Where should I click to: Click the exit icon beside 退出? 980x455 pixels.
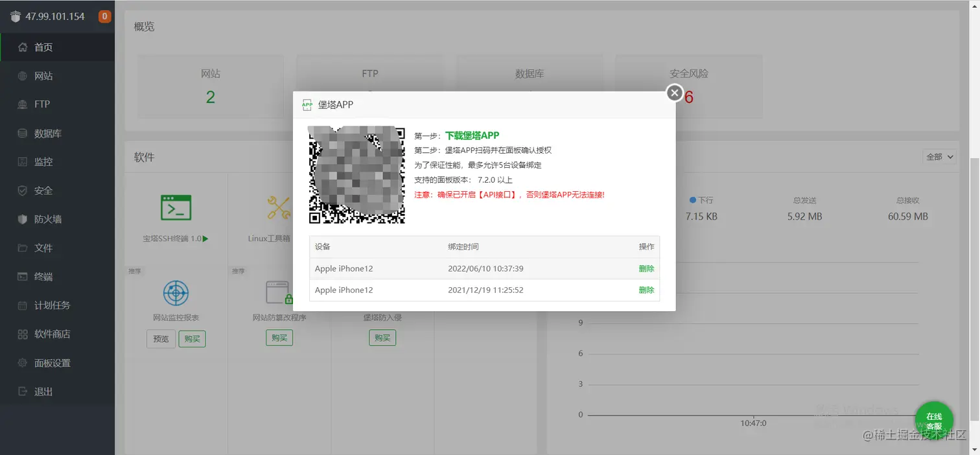point(23,391)
